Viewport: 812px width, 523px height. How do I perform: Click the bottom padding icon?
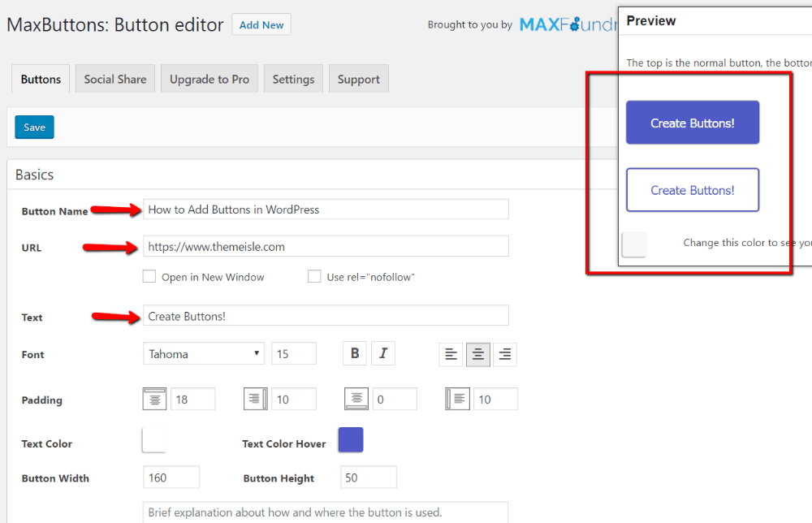(x=356, y=399)
